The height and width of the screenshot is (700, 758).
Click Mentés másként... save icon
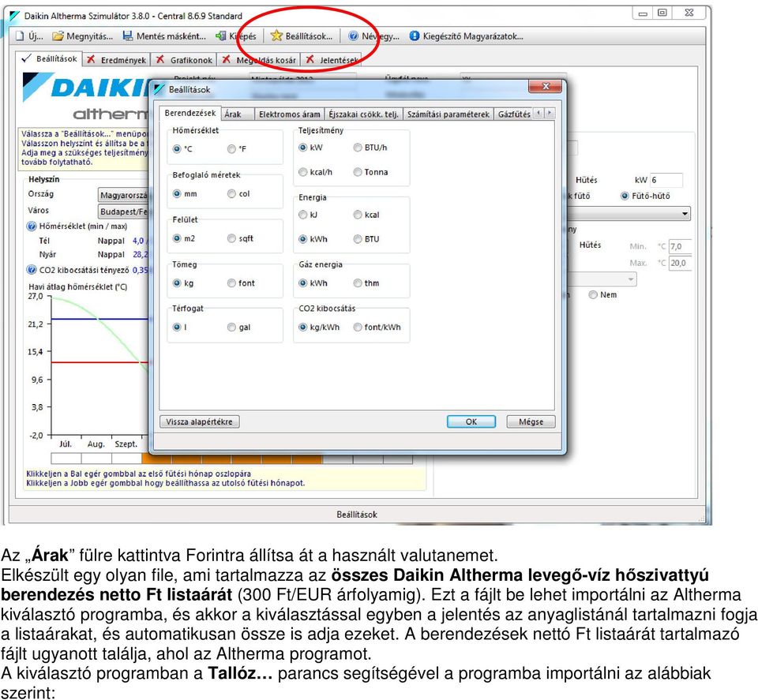[128, 36]
